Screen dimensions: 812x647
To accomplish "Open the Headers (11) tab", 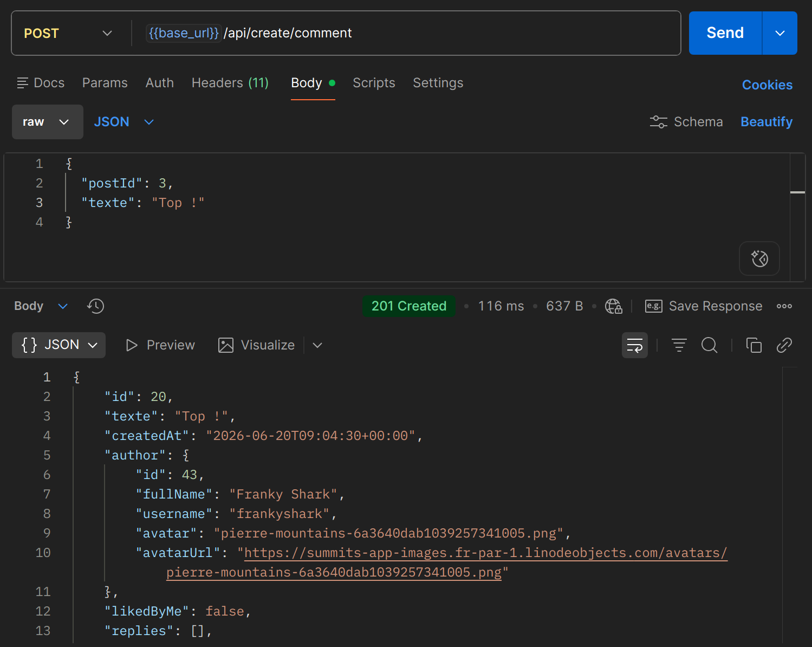I will [x=230, y=83].
